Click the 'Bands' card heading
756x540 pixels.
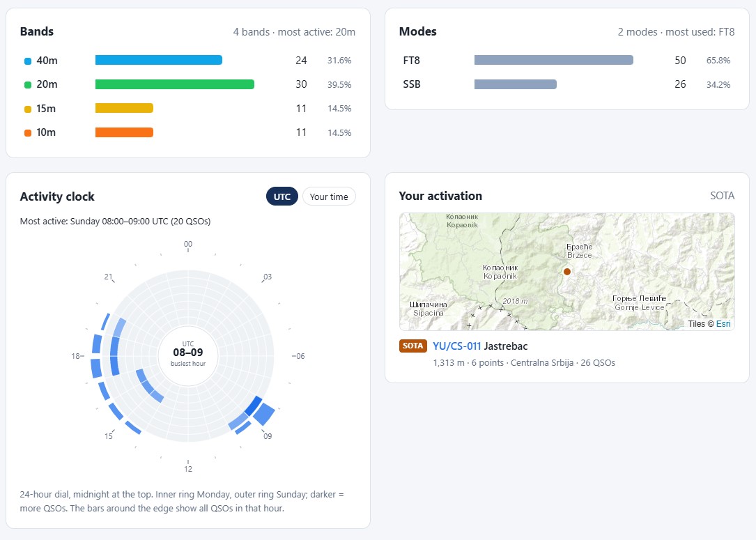click(37, 32)
